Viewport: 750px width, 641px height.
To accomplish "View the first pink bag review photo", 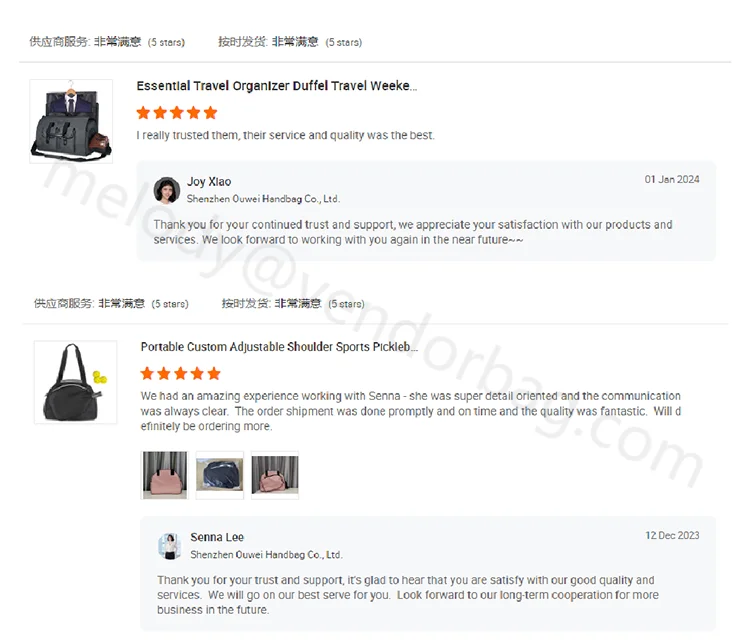I will coord(165,475).
